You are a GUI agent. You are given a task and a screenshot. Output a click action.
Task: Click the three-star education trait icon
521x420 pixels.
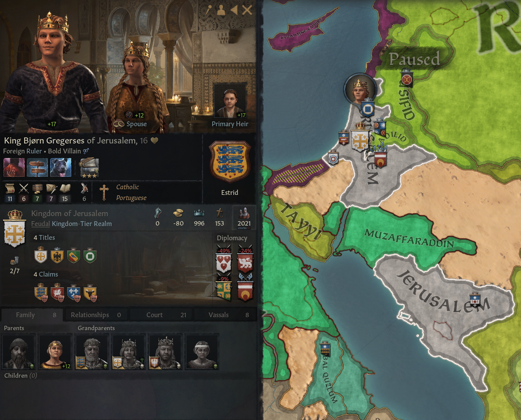point(89,168)
